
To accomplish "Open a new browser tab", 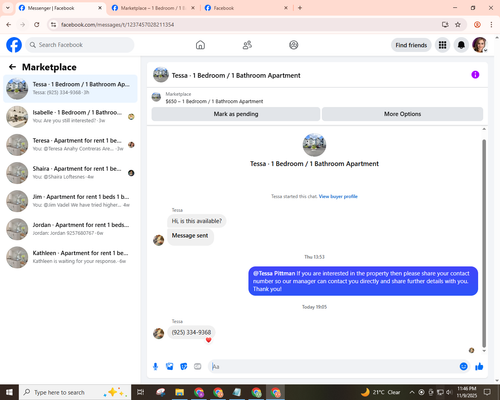I will coord(300,8).
